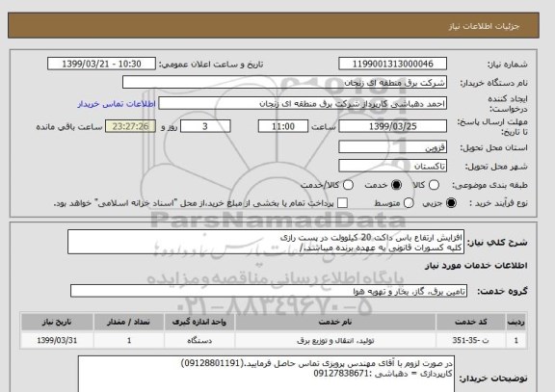This screenshot has height=392, width=555.
Task: Click the تعداد / مقدار column header
Action: [x=129, y=322]
